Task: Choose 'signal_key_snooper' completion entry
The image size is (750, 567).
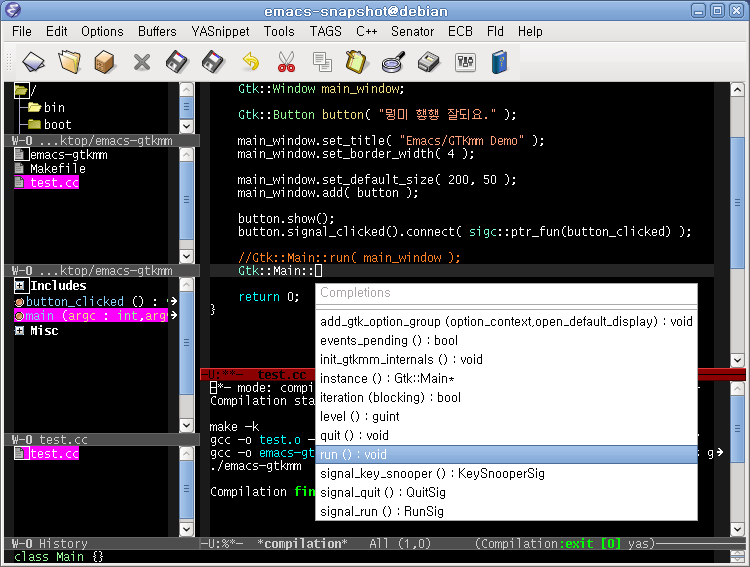Action: [x=506, y=474]
